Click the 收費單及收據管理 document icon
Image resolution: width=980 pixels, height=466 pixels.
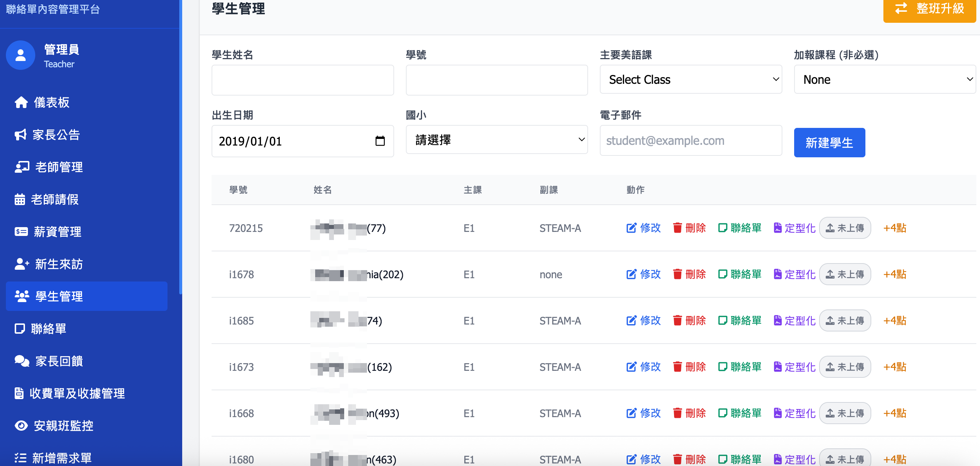point(19,393)
